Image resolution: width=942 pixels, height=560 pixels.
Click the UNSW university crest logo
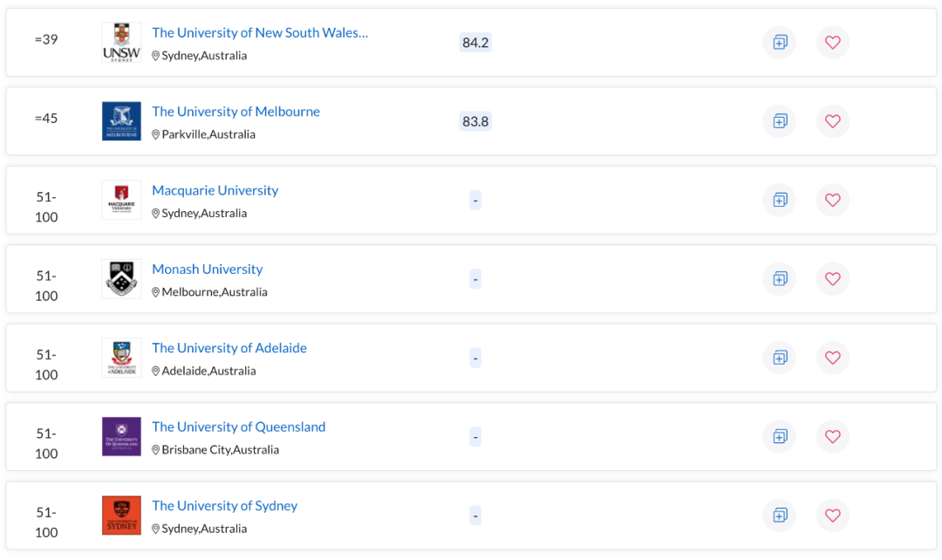click(x=121, y=42)
